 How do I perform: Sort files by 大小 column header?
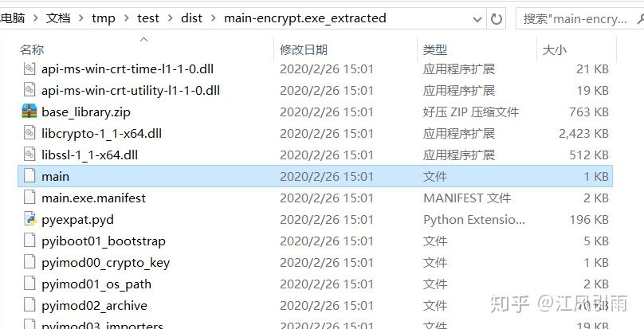coord(554,49)
